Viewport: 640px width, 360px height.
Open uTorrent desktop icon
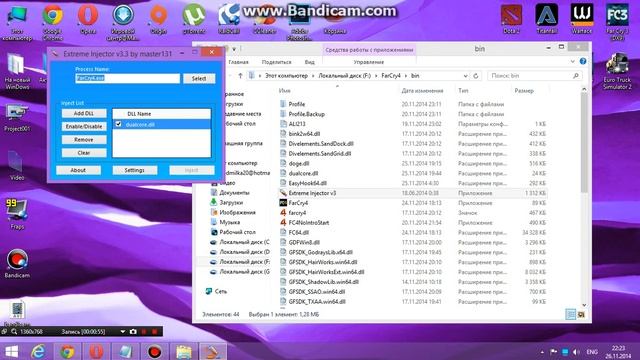[194, 20]
